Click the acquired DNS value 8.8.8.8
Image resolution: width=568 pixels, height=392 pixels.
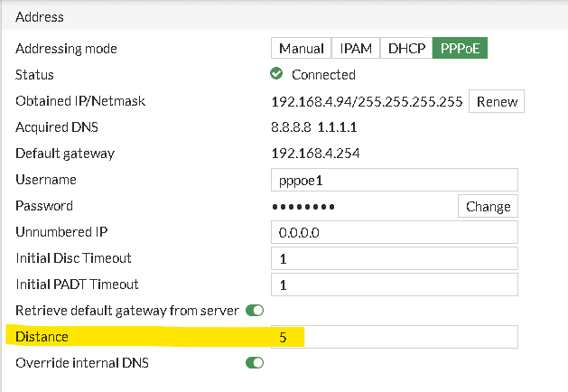[x=291, y=127]
